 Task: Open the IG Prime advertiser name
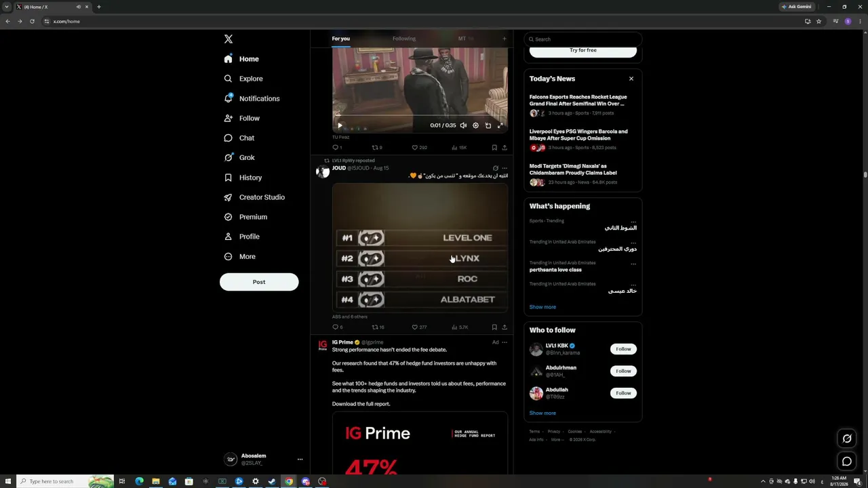342,342
